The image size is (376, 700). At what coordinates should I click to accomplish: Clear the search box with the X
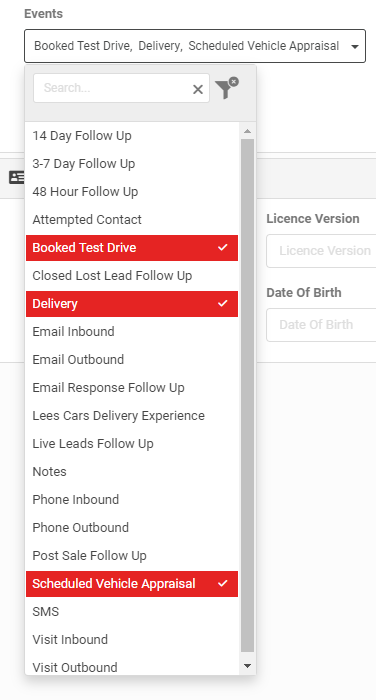point(198,89)
